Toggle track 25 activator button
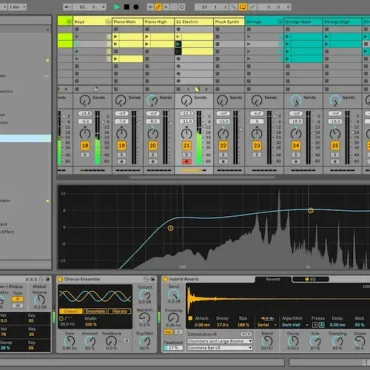 coord(335,146)
